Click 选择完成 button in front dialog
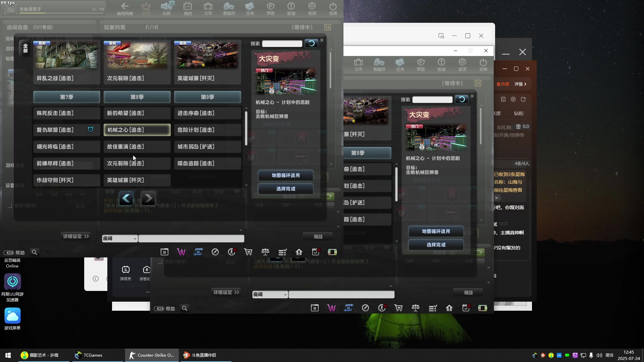This screenshot has width=644, height=362. (285, 189)
